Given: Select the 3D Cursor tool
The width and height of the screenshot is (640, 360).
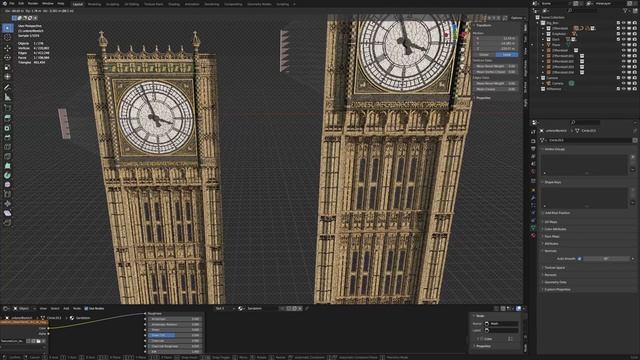Looking at the screenshot, I should [7, 38].
